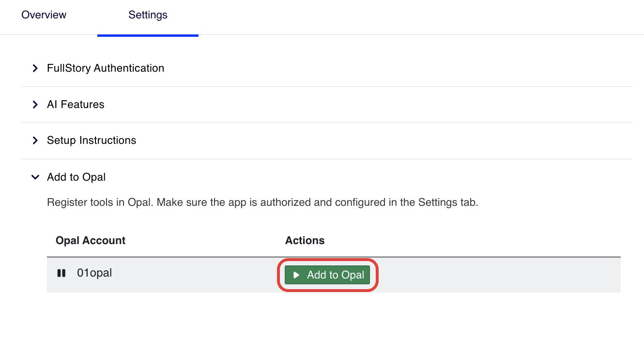
Task: Select the Settings tab
Action: [148, 15]
